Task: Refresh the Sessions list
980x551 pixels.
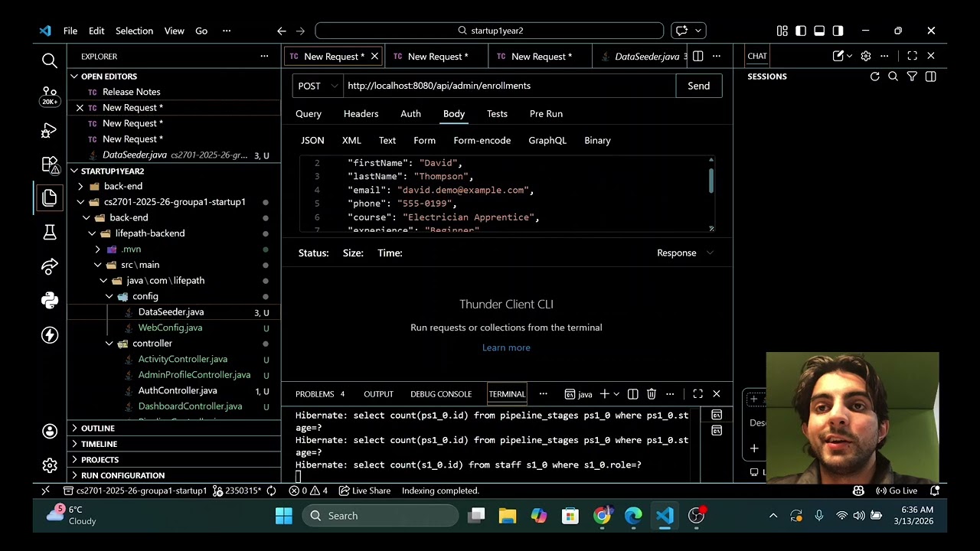Action: point(874,77)
